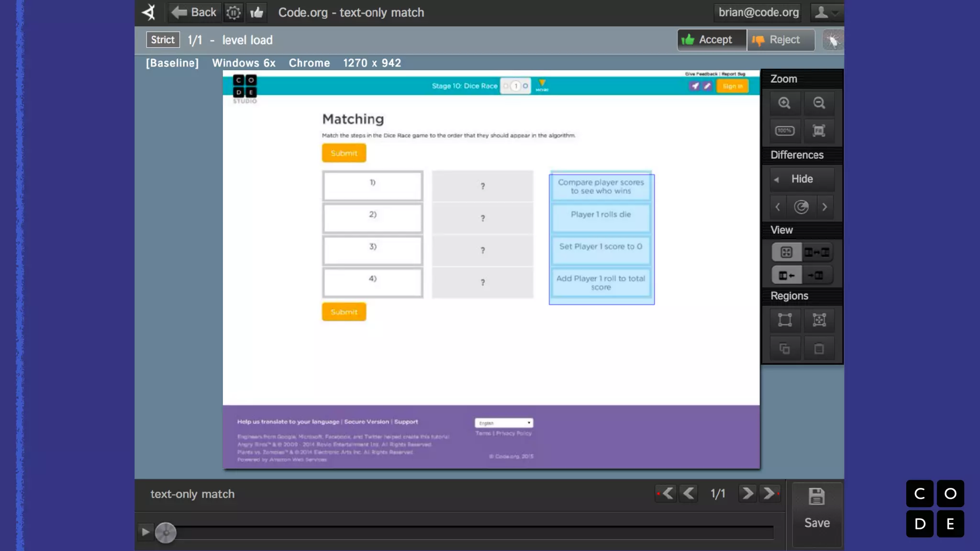This screenshot has height=551, width=980.
Task: Click the top Submit button
Action: coord(344,153)
